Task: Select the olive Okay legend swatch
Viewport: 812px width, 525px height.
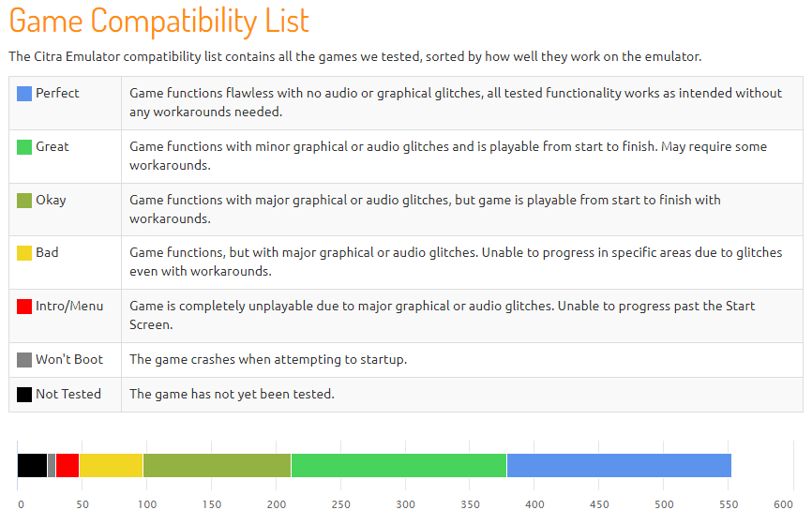Action: click(x=24, y=201)
